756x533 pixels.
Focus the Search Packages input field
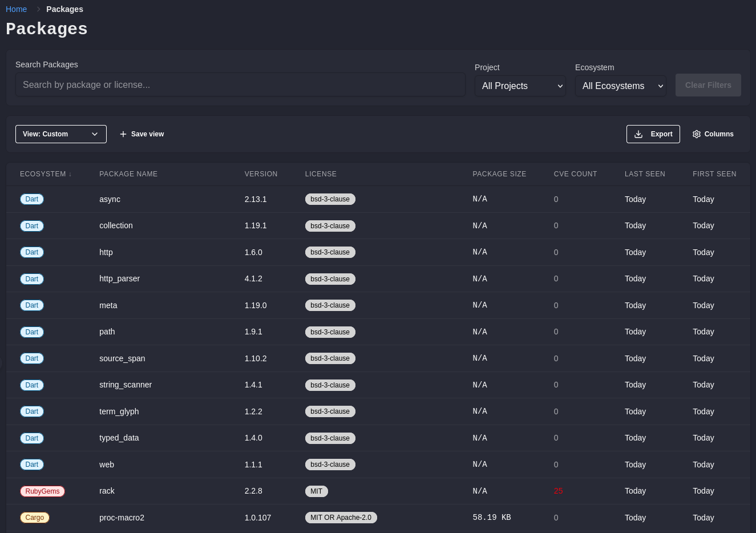[x=240, y=84]
